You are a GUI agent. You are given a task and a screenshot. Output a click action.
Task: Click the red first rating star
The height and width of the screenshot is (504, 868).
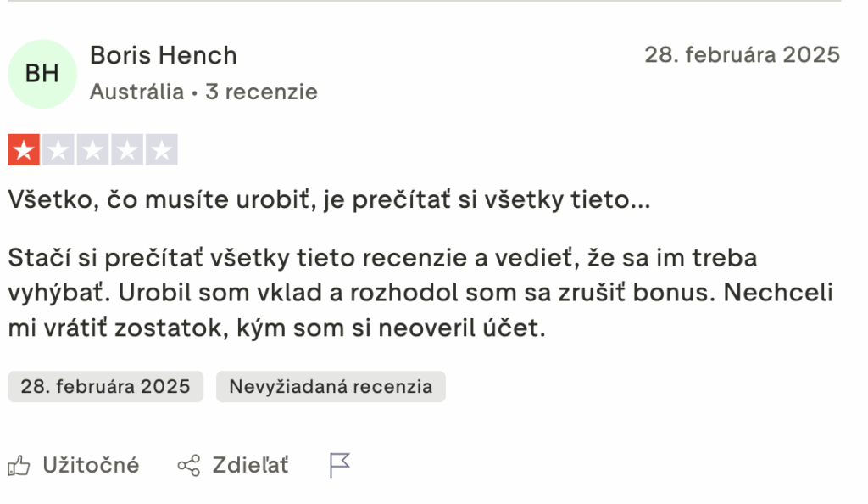coord(24,150)
